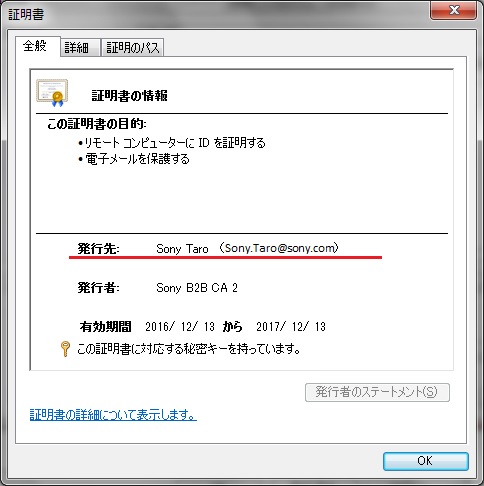Click the リモート コンピューター purpose line
This screenshot has width=484, height=486.
[x=172, y=143]
